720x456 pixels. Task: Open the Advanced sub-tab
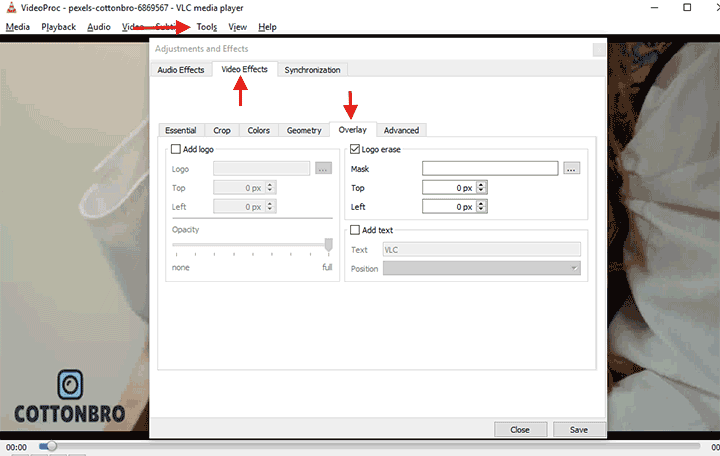coord(401,130)
